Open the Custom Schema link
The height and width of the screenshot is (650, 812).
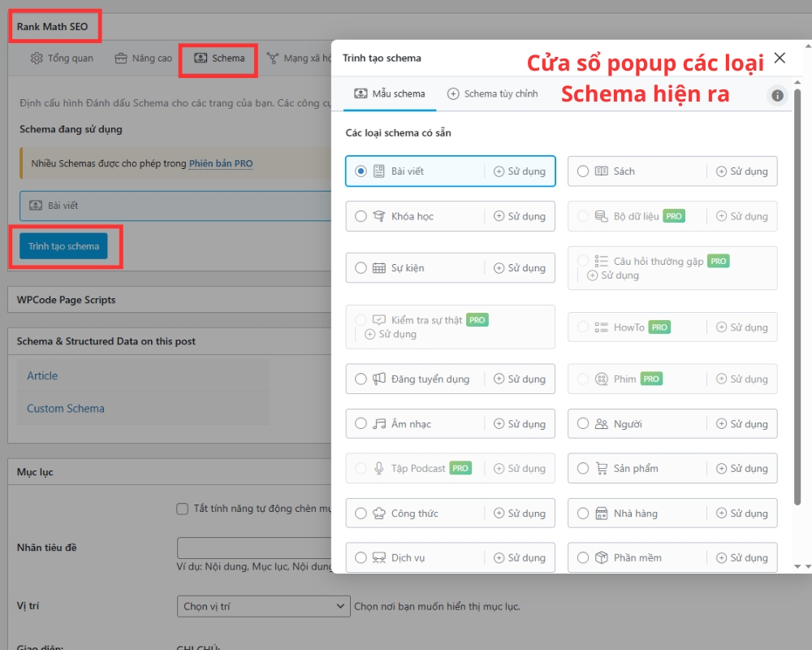point(66,409)
